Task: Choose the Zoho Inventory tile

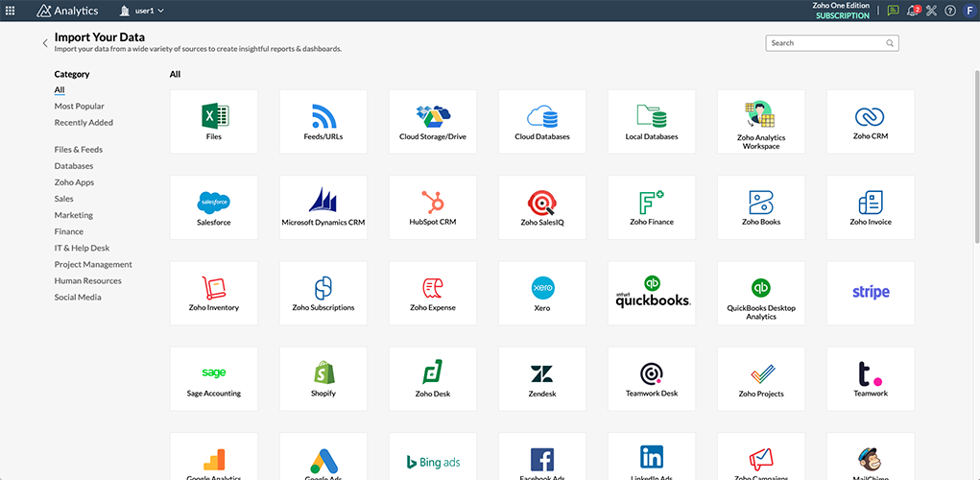Action: tap(214, 293)
